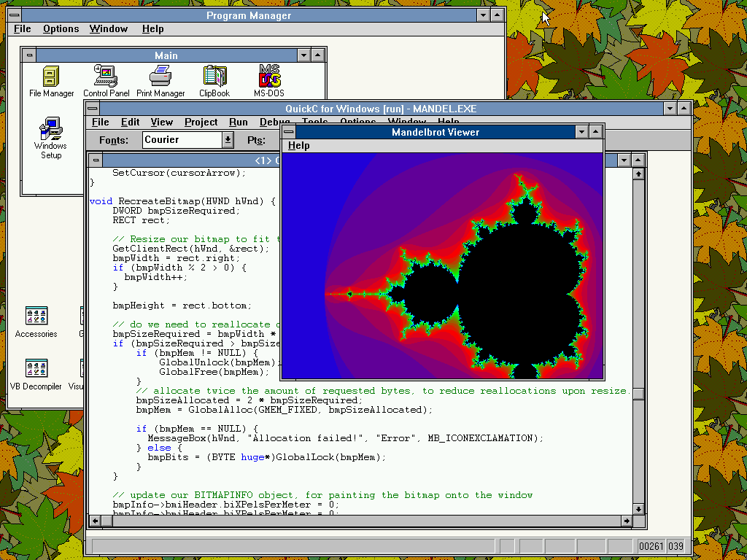
Task: Click the 'SetCursor(cursorArrow);' code line
Action: pos(179,173)
